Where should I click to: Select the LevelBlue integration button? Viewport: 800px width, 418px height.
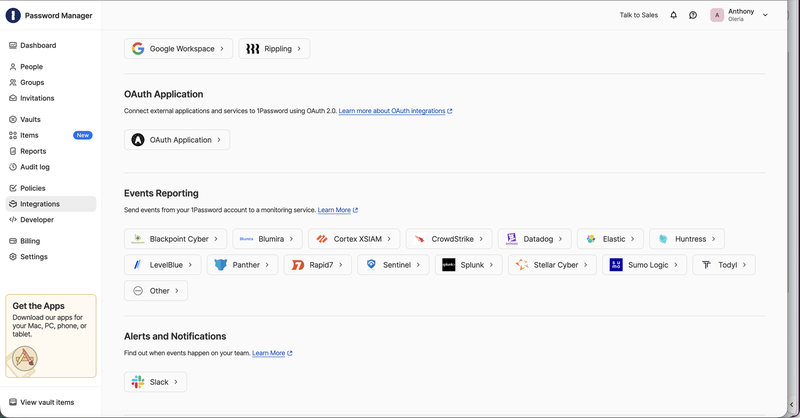click(x=163, y=265)
